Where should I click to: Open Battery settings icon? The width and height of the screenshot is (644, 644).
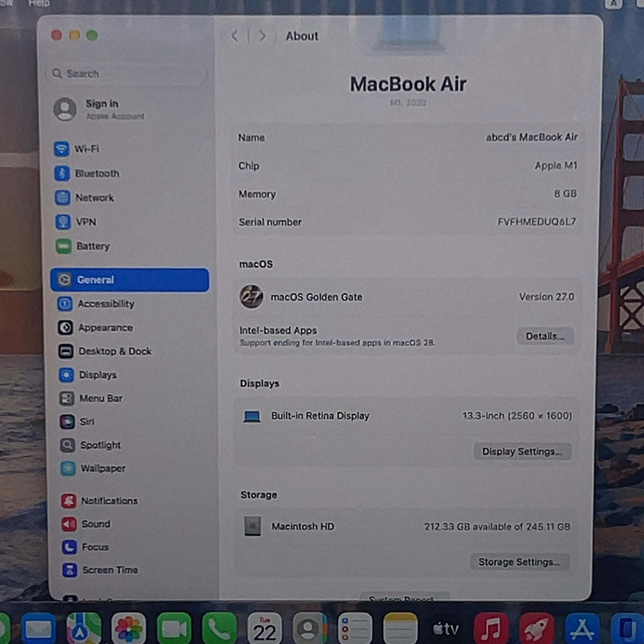[x=64, y=246]
